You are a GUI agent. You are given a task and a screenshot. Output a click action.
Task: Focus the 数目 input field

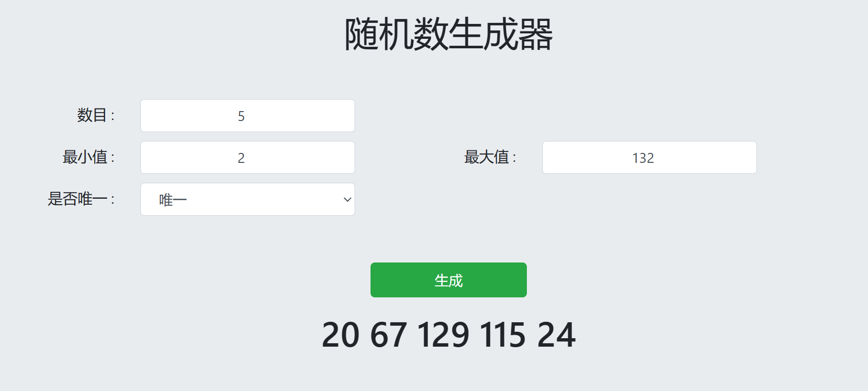click(248, 116)
